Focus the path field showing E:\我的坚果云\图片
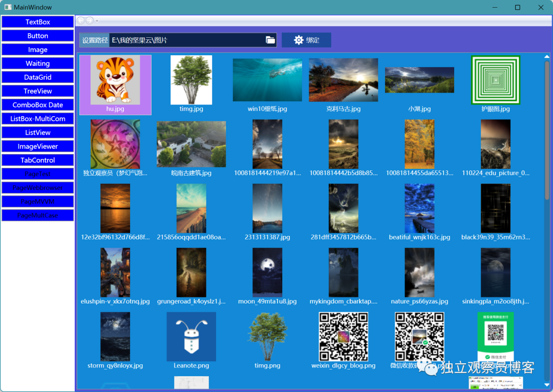This screenshot has height=392, width=553. (187, 40)
